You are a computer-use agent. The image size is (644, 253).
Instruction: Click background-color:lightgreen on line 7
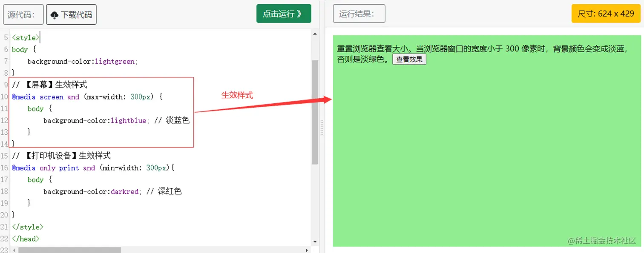[x=83, y=61]
